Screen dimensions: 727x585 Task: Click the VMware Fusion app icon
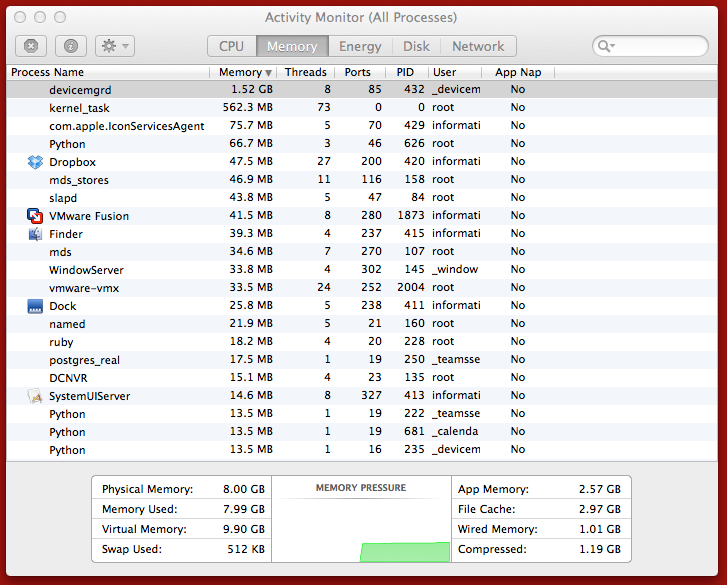pos(35,216)
